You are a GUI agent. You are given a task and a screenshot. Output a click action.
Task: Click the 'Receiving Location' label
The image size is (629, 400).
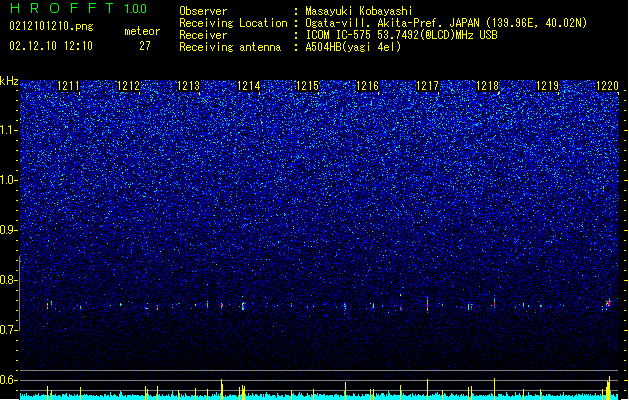[x=233, y=23]
